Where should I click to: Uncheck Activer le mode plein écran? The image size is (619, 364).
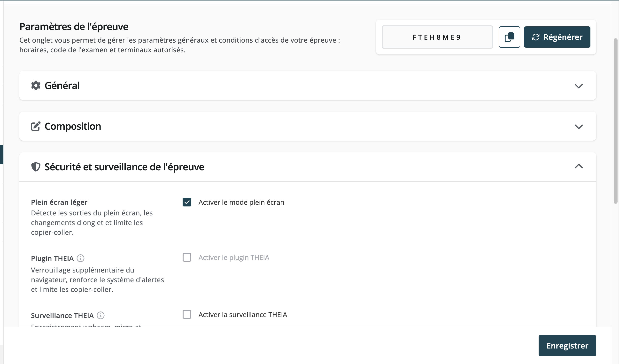click(187, 202)
